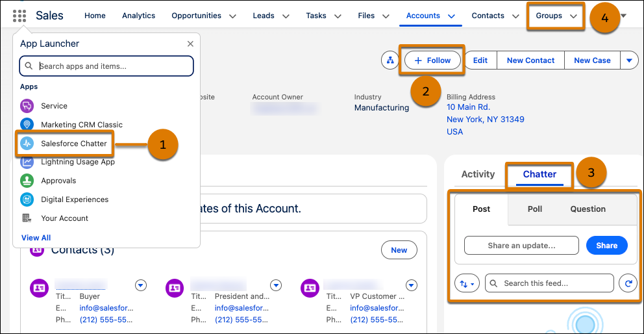Viewport: 644px width, 334px height.
Task: Select the Post publisher tab
Action: point(481,209)
